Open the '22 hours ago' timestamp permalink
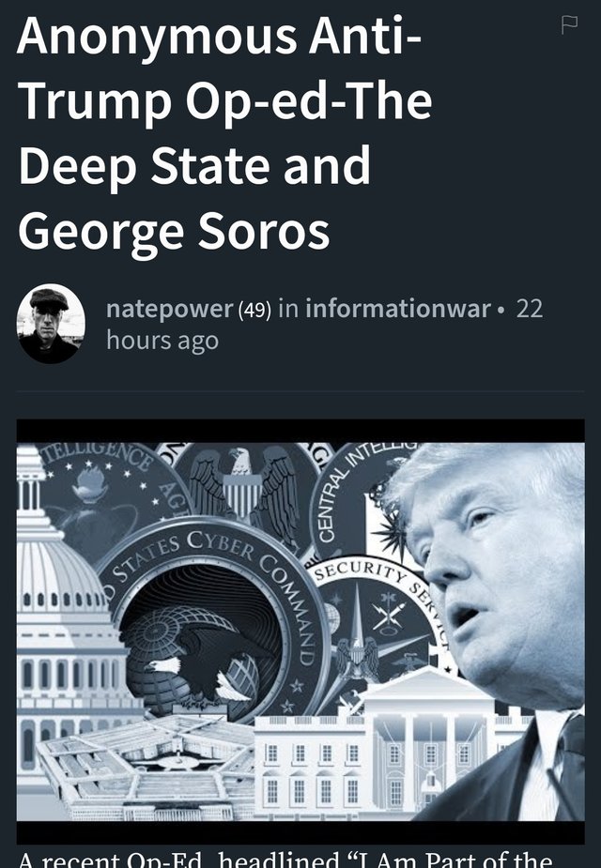This screenshot has height=868, width=601. [x=325, y=325]
